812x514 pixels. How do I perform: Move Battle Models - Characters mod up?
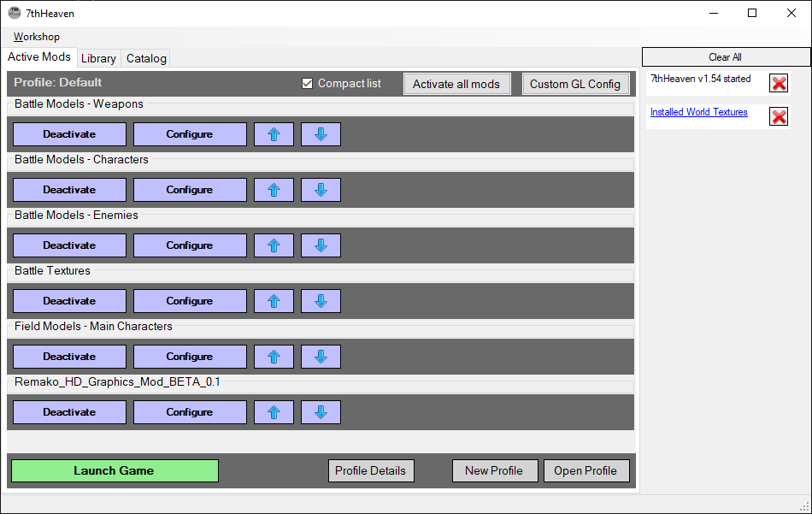pos(274,190)
